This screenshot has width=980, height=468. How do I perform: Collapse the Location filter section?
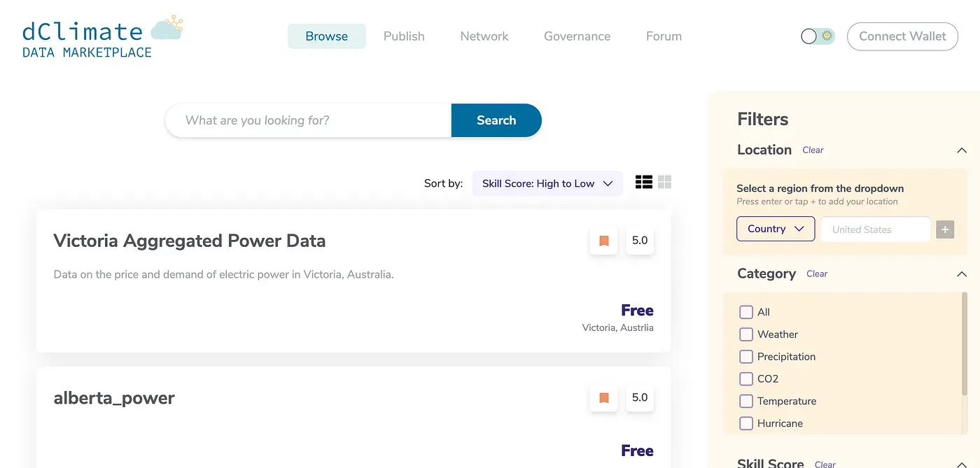[962, 150]
